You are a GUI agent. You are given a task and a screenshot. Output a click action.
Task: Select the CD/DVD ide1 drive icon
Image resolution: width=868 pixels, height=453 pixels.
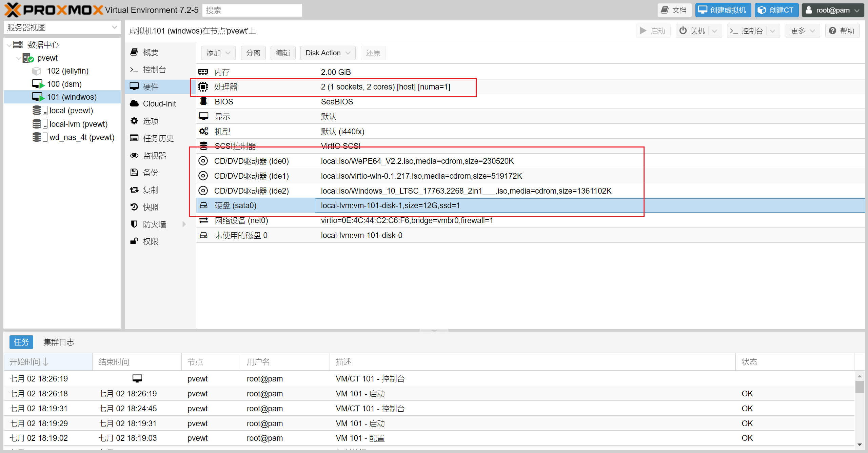click(x=203, y=176)
